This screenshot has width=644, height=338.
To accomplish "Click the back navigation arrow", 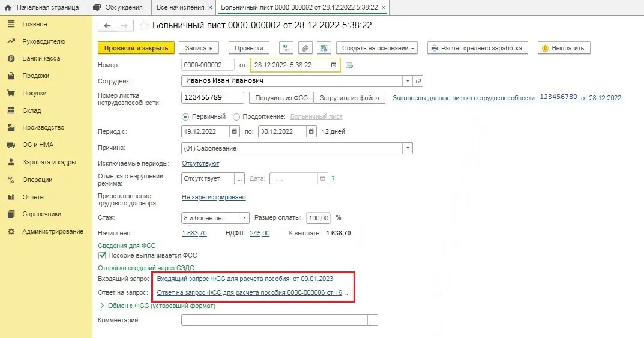I will pos(107,26).
